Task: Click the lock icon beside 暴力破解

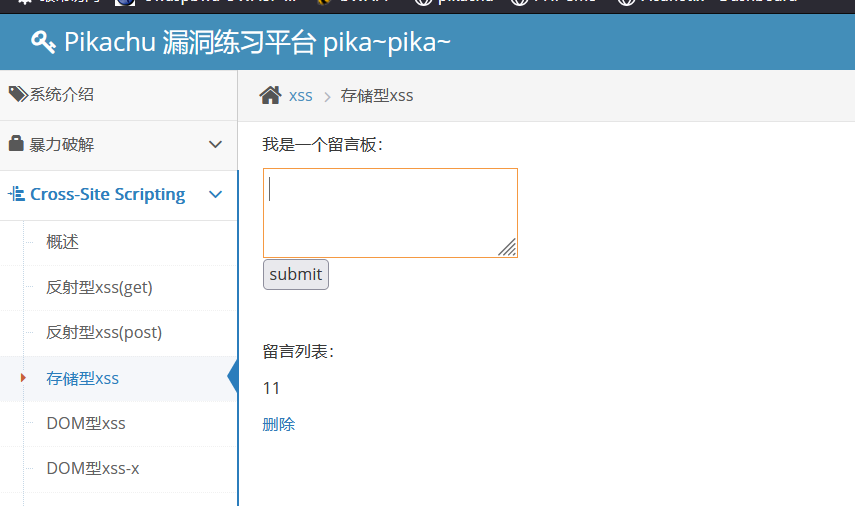Action: pos(16,144)
